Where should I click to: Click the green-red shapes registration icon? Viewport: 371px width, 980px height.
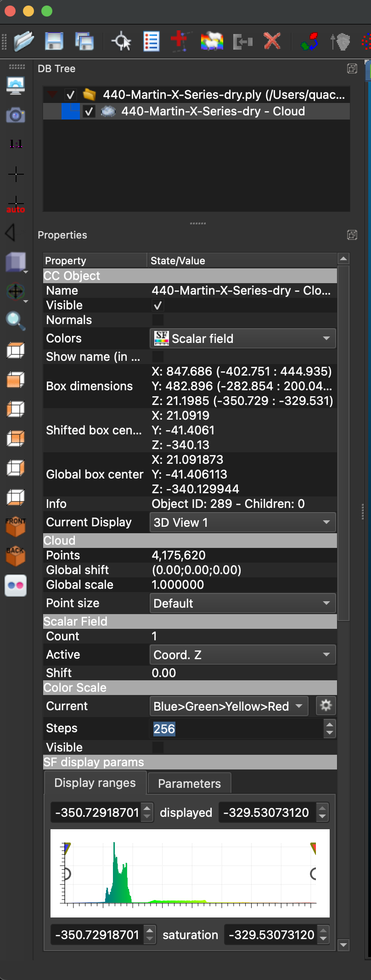click(x=310, y=41)
